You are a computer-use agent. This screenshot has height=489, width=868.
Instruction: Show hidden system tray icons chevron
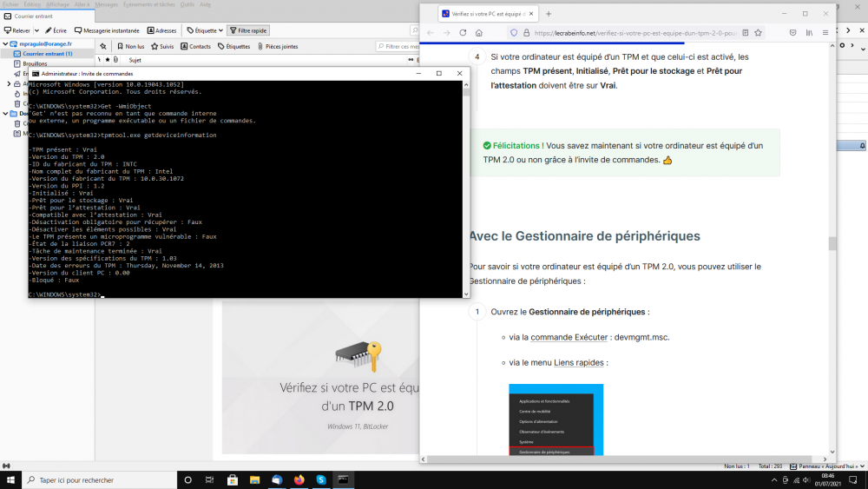(x=774, y=480)
